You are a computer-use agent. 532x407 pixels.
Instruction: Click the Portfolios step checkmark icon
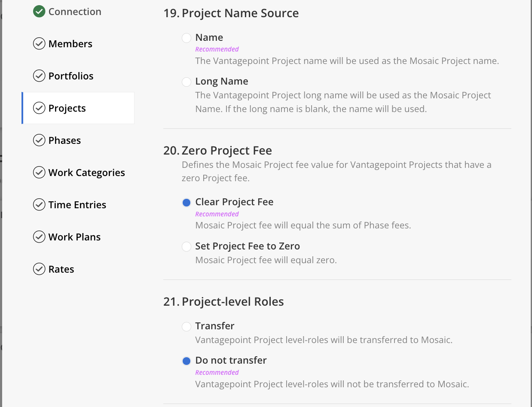pos(39,76)
